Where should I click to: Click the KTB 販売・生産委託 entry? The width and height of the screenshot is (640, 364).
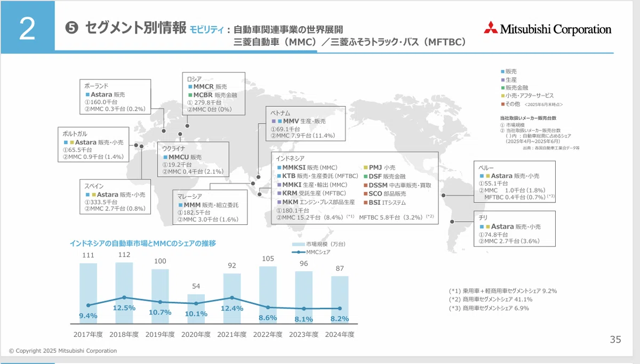tap(317, 176)
